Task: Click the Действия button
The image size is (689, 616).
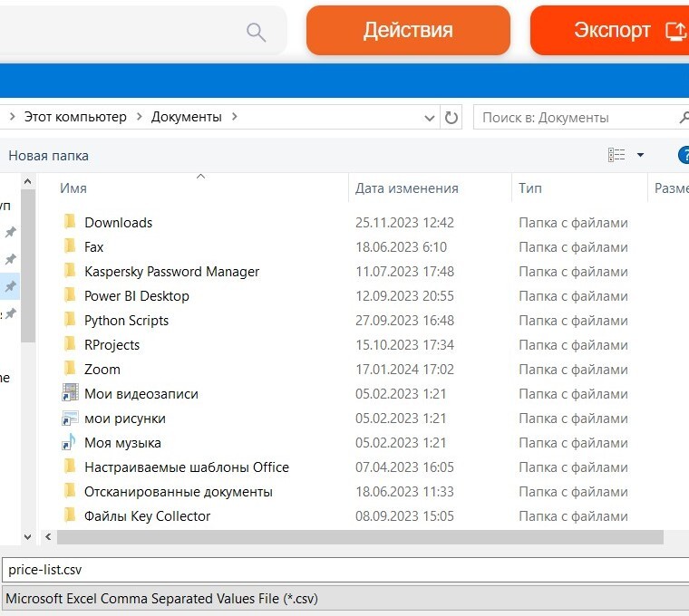Action: pos(408,30)
